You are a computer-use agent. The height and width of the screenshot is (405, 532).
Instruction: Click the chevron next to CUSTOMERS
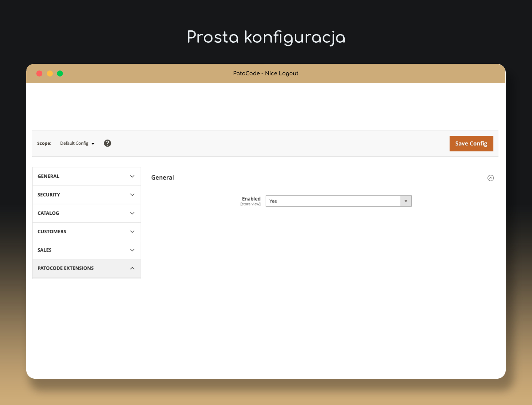click(x=132, y=232)
